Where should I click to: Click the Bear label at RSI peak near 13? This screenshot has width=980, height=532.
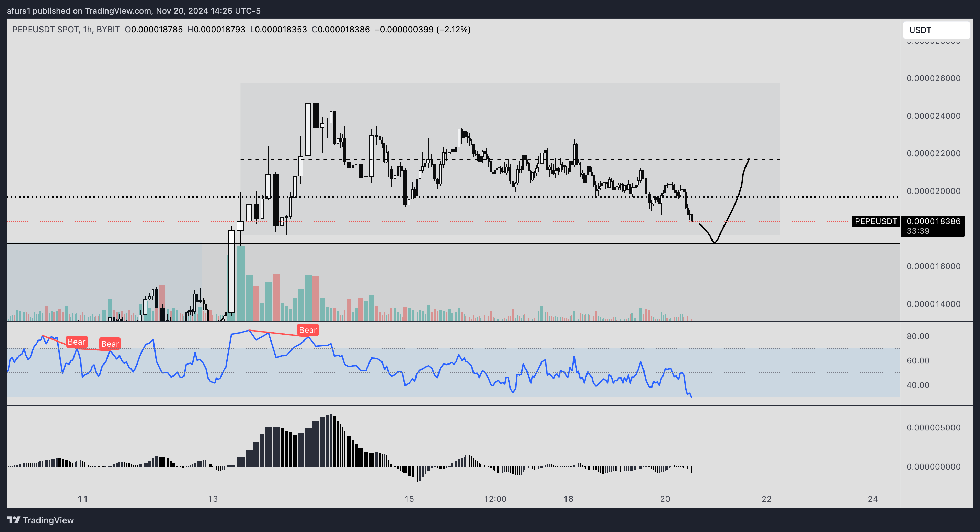click(308, 330)
